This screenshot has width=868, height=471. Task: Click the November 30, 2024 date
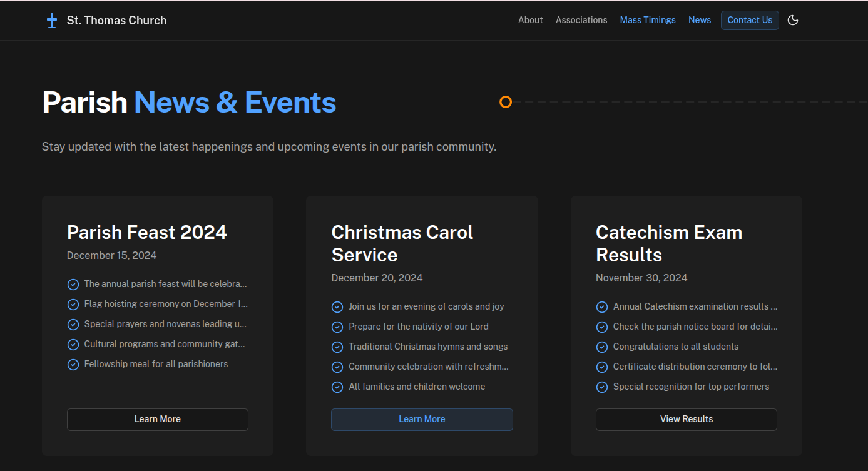pyautogui.click(x=641, y=278)
